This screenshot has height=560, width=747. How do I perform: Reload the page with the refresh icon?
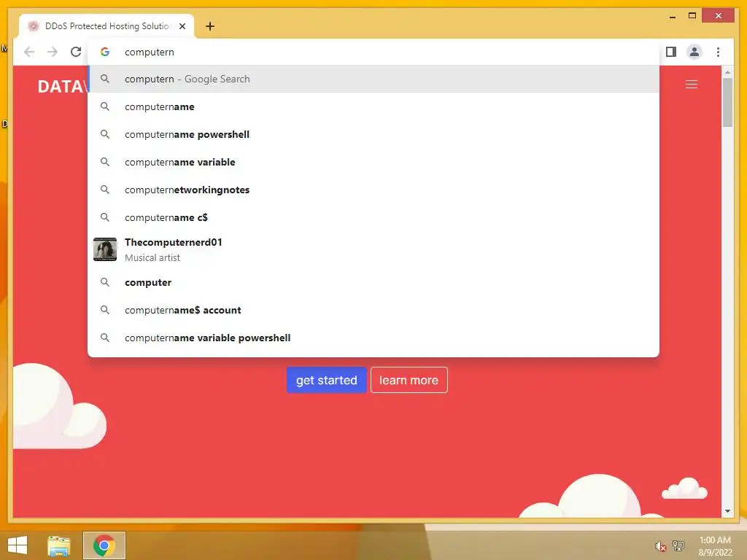76,52
